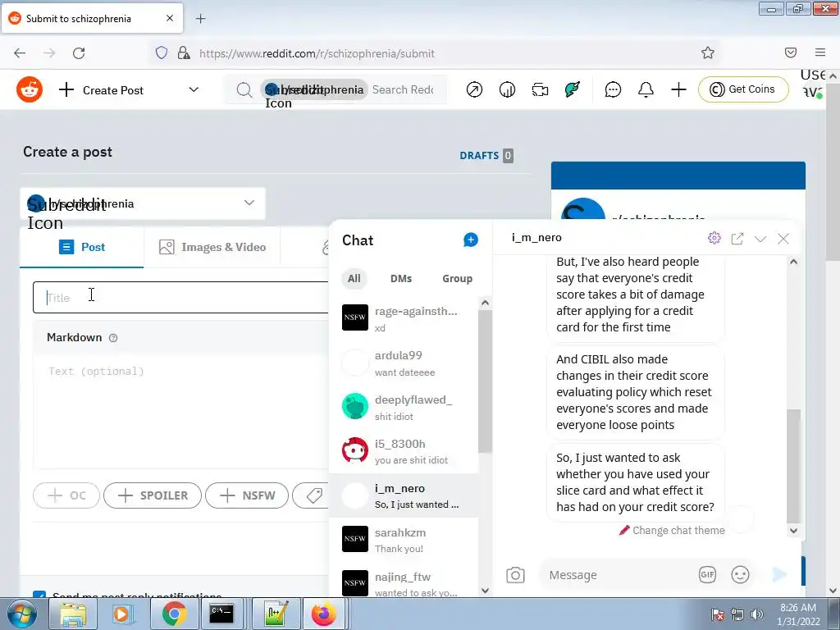Open chat with rage-againsth...

(404, 318)
